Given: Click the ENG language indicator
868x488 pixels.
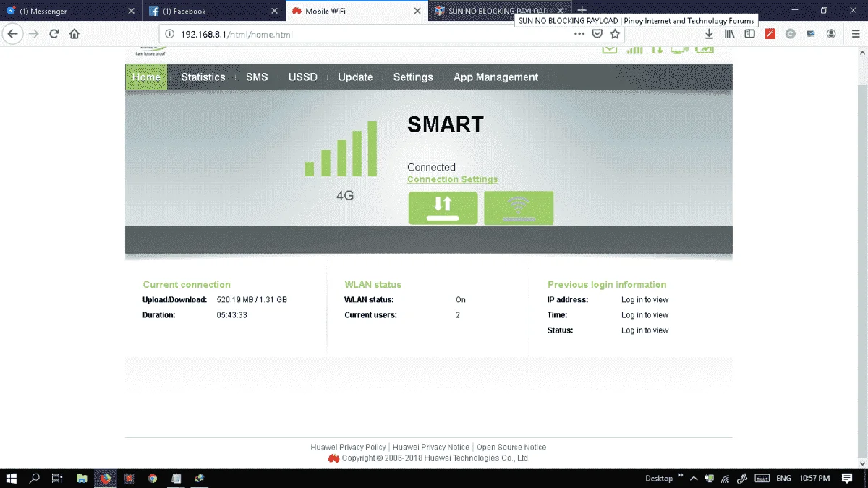Looking at the screenshot, I should point(783,478).
